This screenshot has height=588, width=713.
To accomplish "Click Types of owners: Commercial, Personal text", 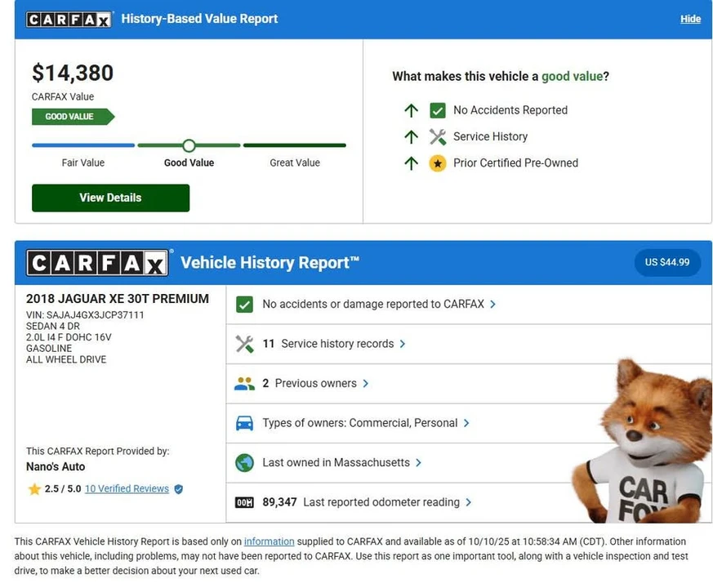I will coord(359,423).
